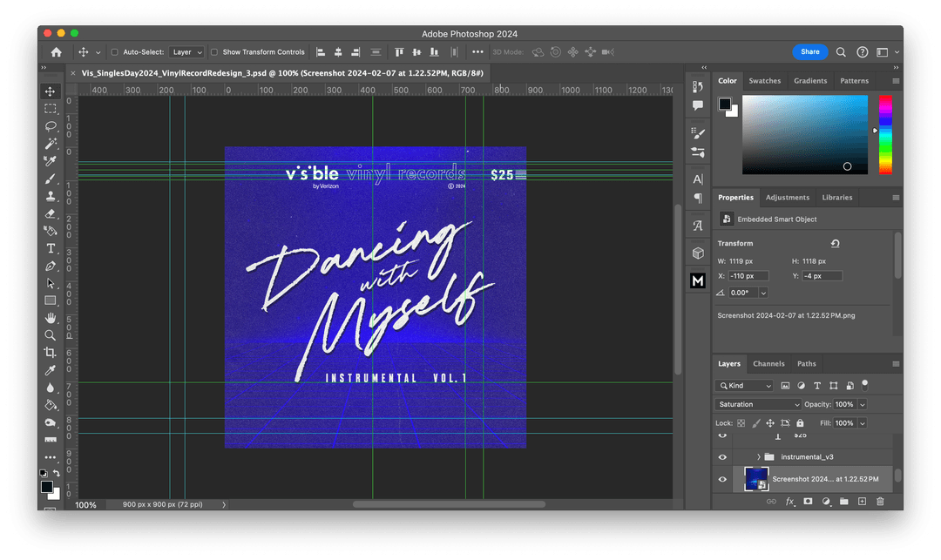Image resolution: width=941 pixels, height=560 pixels.
Task: Reset transform with the undo arrow icon
Action: 835,244
